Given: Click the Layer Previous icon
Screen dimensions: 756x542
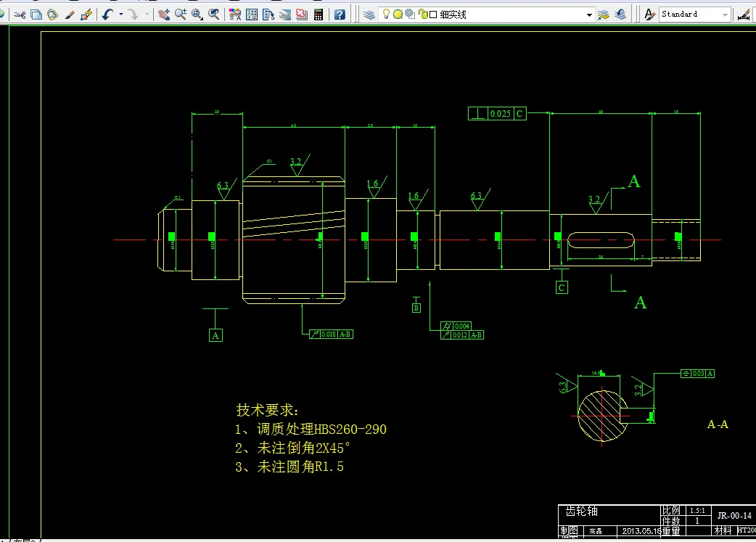Looking at the screenshot, I should (x=620, y=15).
